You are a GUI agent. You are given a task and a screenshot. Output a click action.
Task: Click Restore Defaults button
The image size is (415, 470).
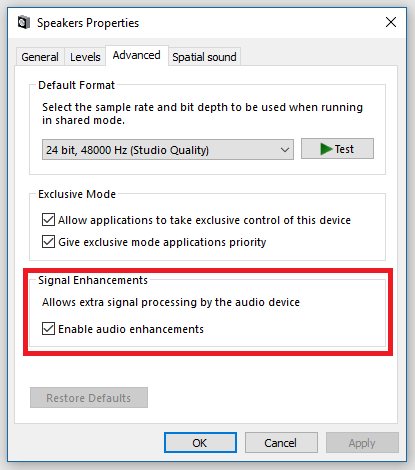[89, 398]
